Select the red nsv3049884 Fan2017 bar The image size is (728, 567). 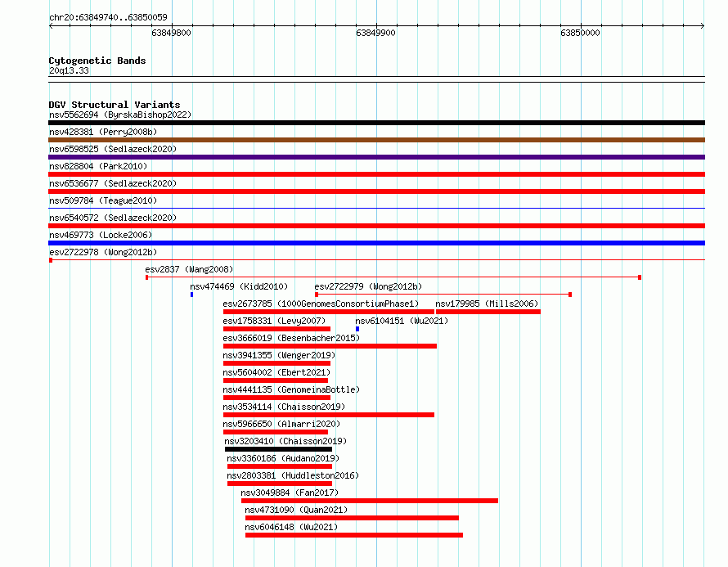coord(370,501)
